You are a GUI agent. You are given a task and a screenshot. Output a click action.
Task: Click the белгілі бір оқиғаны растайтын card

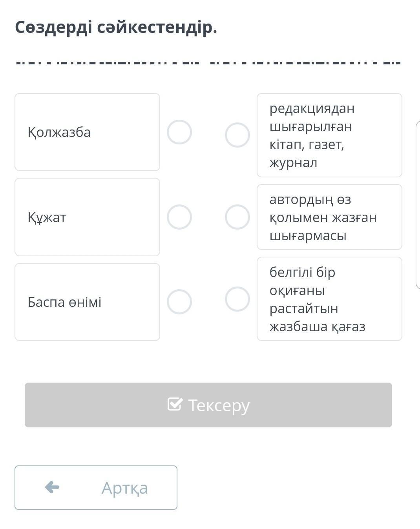click(329, 299)
